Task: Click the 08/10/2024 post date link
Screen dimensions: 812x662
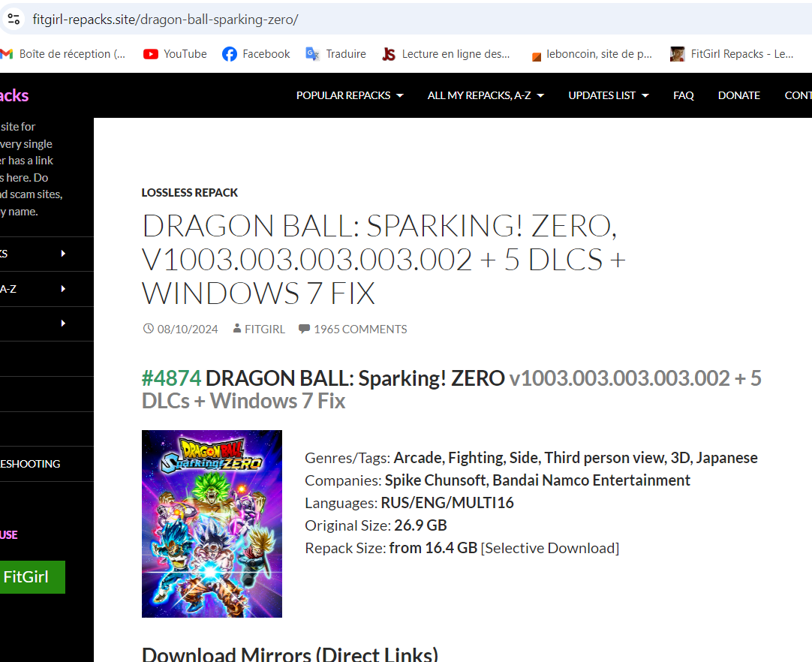Action: [188, 329]
